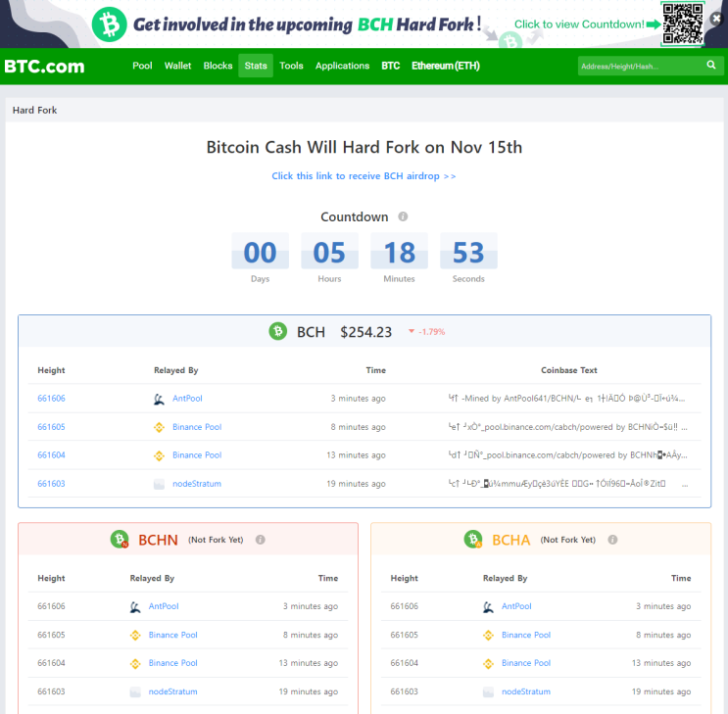728x714 pixels.
Task: Open AntPool link in BCH table
Action: click(187, 399)
